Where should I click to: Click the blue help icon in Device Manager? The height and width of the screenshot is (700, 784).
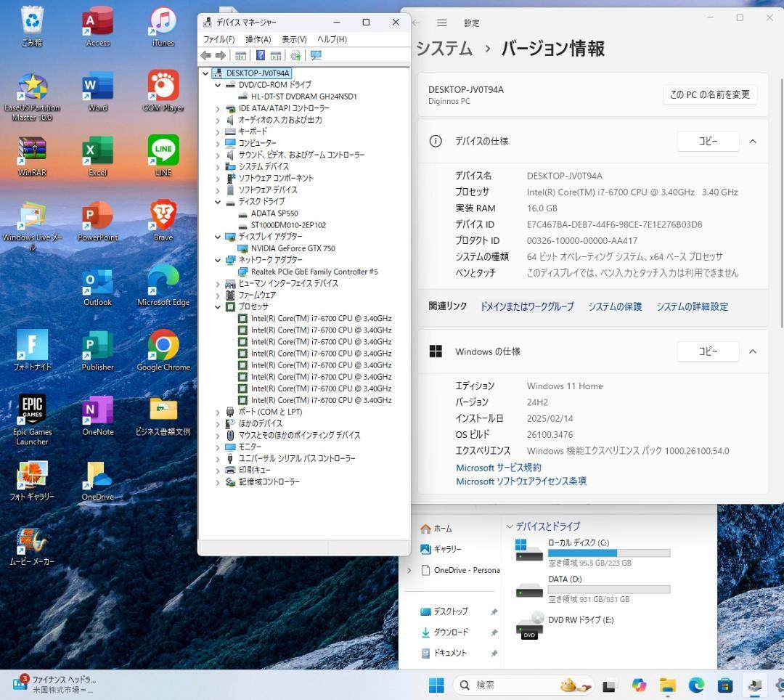coord(261,55)
